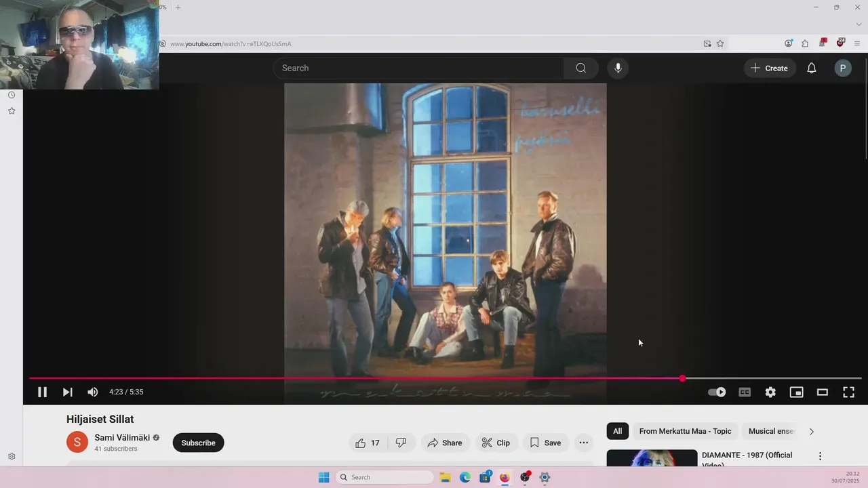Open the red shield extension badge
The width and height of the screenshot is (868, 488).
[x=841, y=43]
